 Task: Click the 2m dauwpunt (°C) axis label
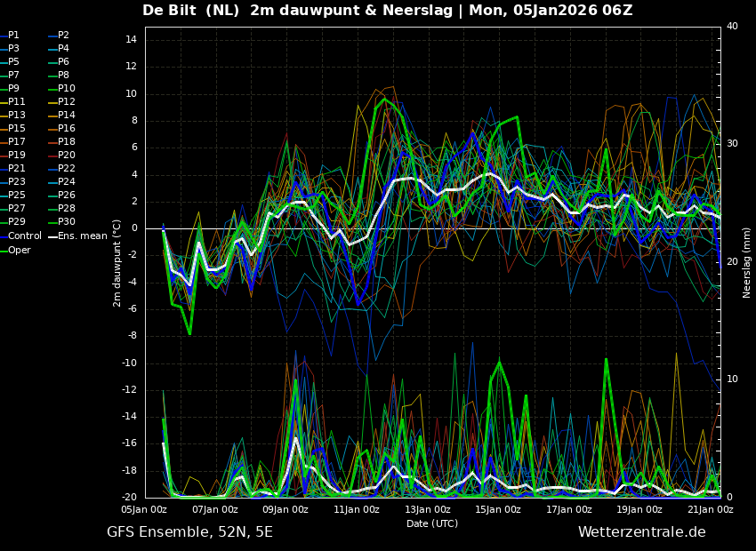117,263
